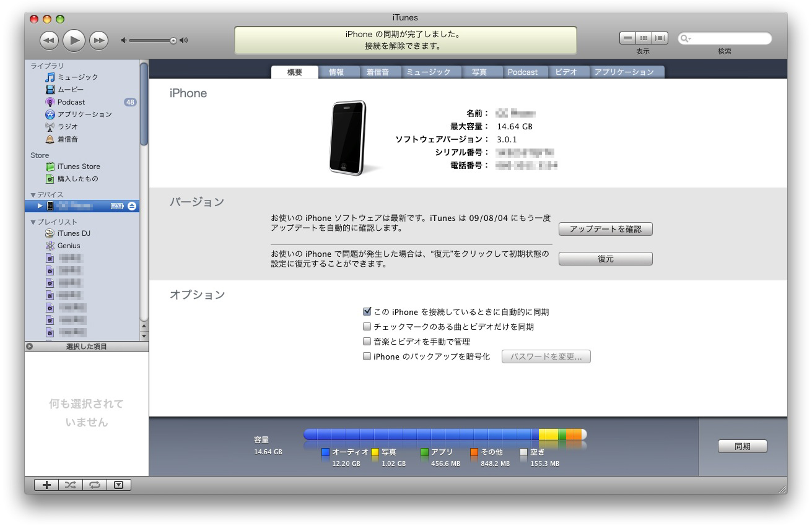Image resolution: width=812 pixels, height=531 pixels.
Task: Toggle artwork viewer button at bottom
Action: [120, 485]
